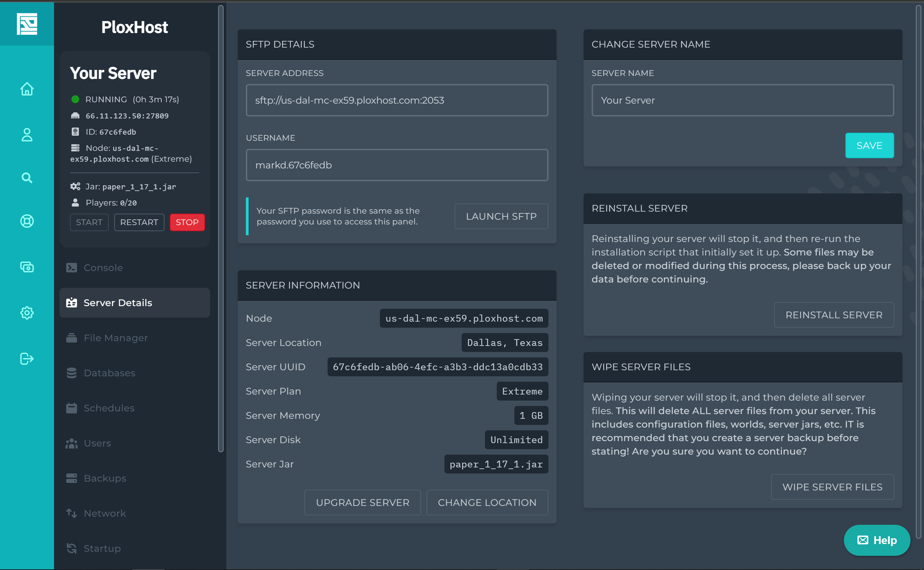Screen dimensions: 924x570
Task: Click REINSTALL SERVER button
Action: pyautogui.click(x=833, y=314)
